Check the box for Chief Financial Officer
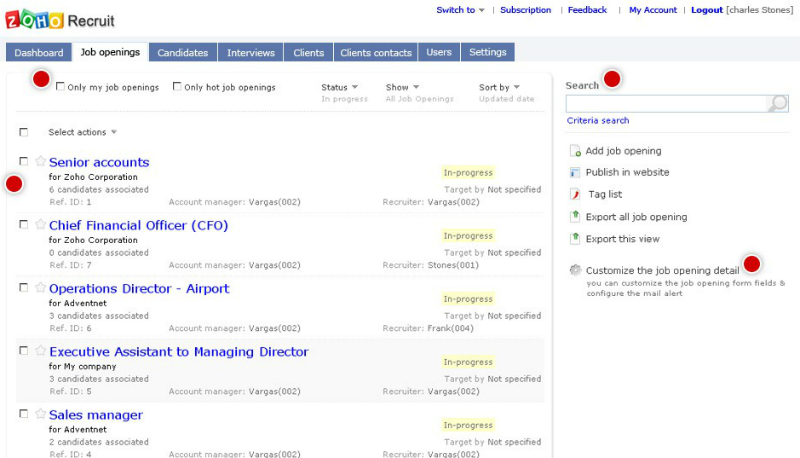This screenshot has width=800, height=458. click(x=23, y=225)
